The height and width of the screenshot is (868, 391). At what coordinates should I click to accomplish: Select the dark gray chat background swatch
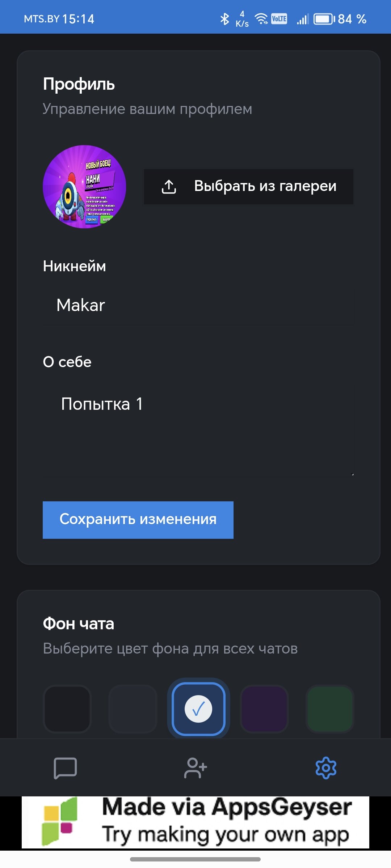133,709
